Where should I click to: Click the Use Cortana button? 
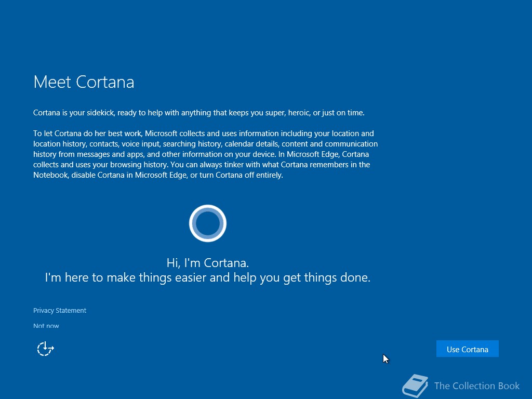point(467,349)
